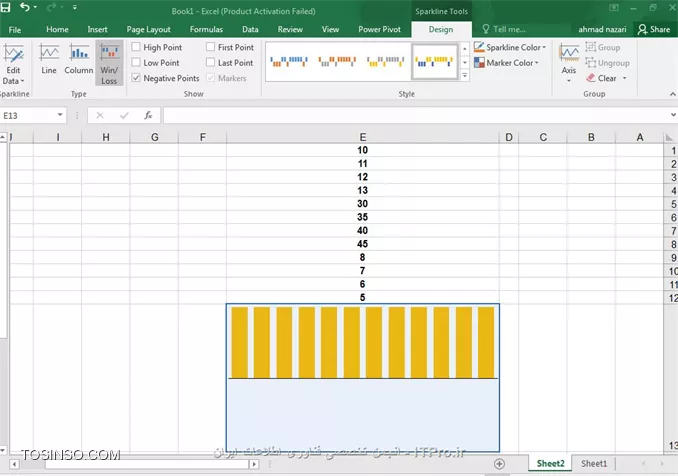This screenshot has height=476, width=678.
Task: Click the Share button
Action: 654,30
